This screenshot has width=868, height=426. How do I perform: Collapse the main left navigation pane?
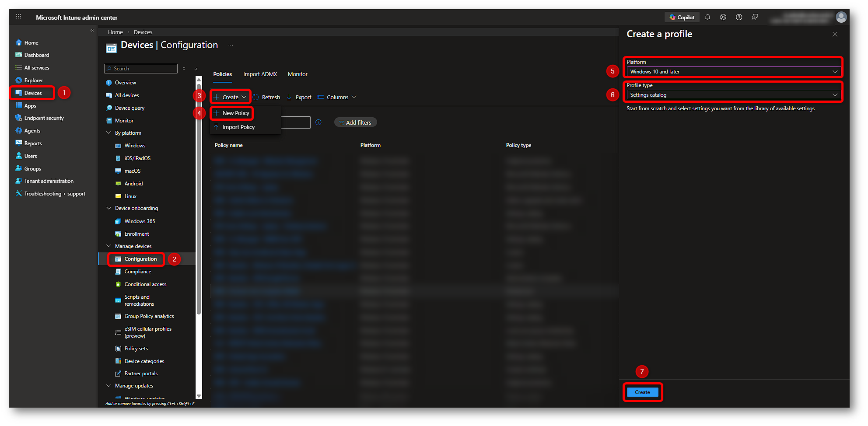pos(92,31)
